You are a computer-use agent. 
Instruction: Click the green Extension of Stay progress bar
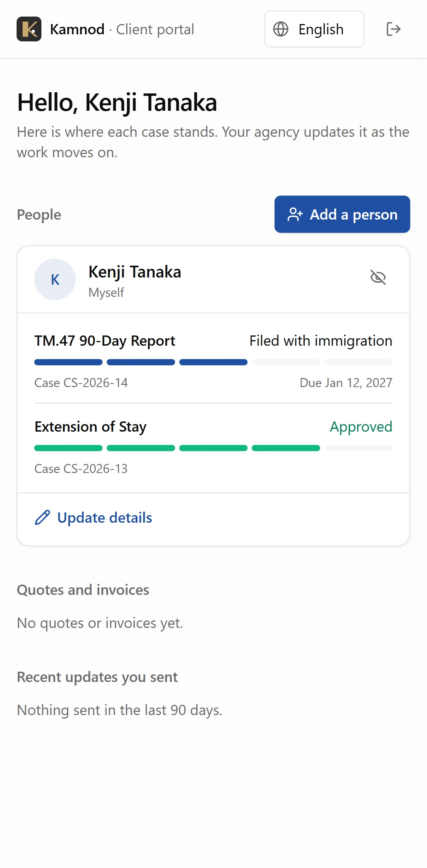[x=213, y=448]
